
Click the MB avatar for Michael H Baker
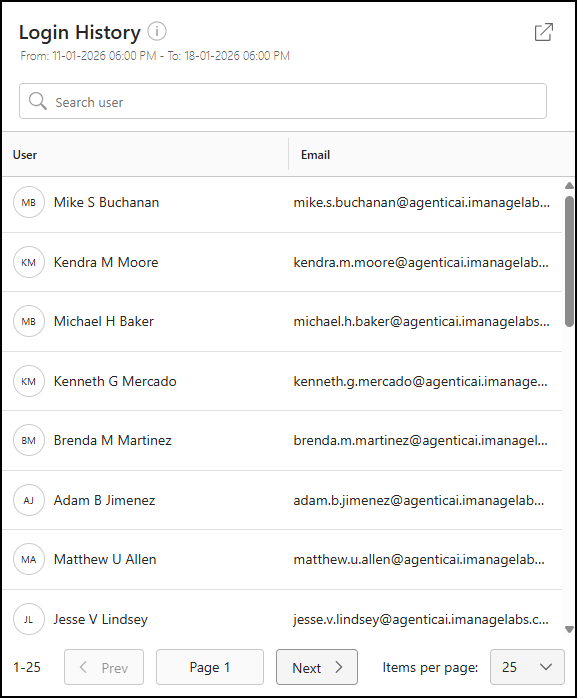pos(29,321)
